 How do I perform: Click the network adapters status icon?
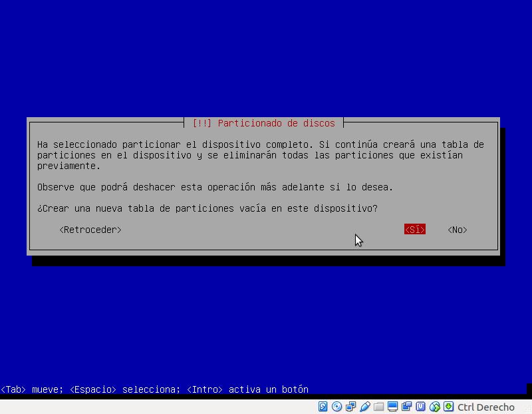[x=351, y=407]
